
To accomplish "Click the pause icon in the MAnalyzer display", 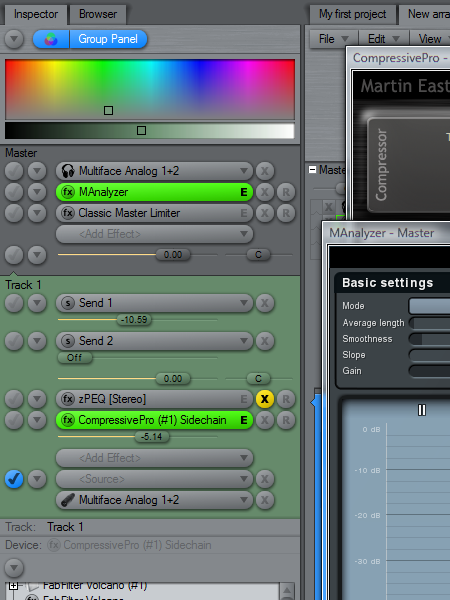I will pyautogui.click(x=422, y=410).
